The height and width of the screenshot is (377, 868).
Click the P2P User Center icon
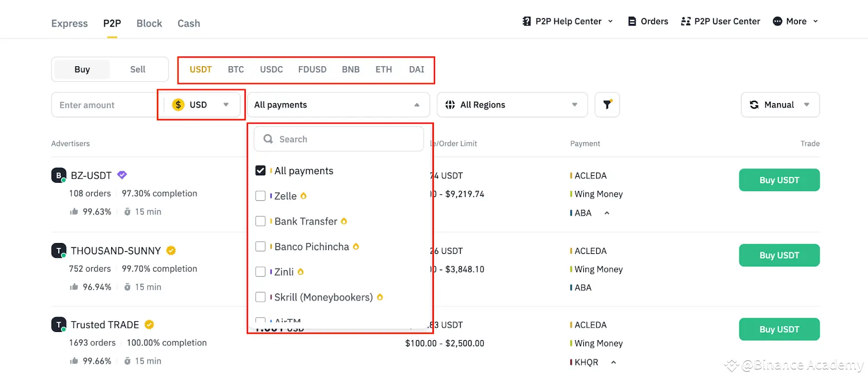point(686,21)
